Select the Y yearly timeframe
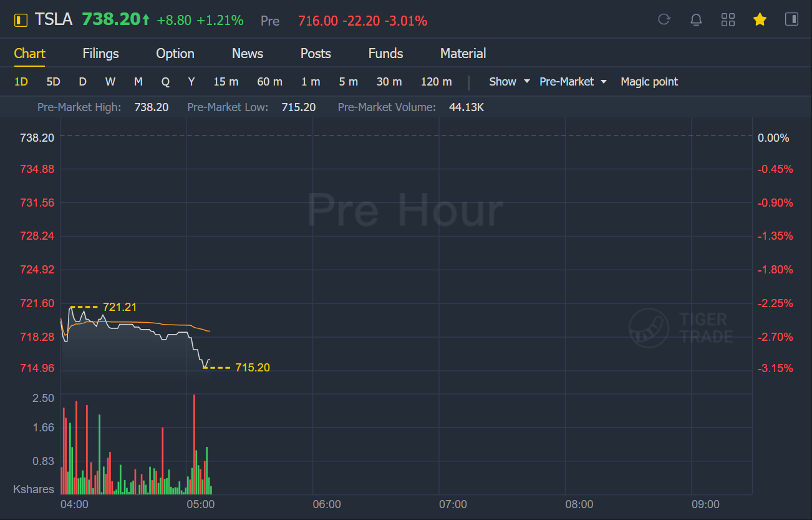 191,82
